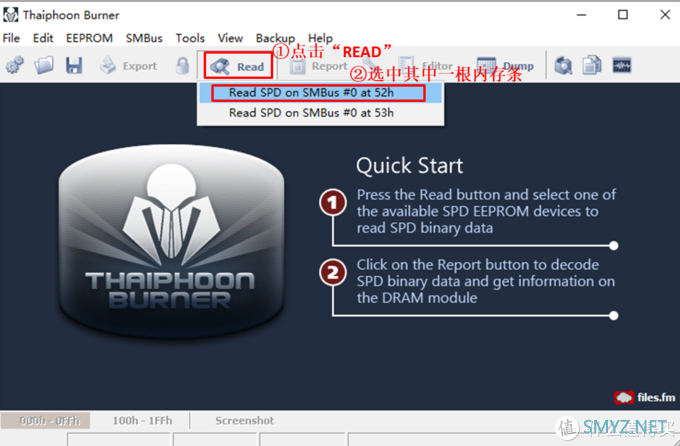
Task: Click the settings gears toolbar icon
Action: [15, 66]
